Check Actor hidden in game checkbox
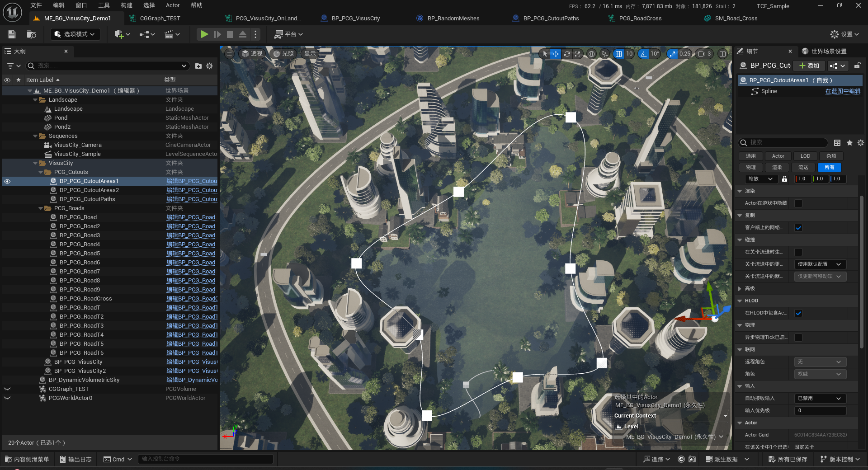Screen dimensions: 868x470 pos(798,203)
